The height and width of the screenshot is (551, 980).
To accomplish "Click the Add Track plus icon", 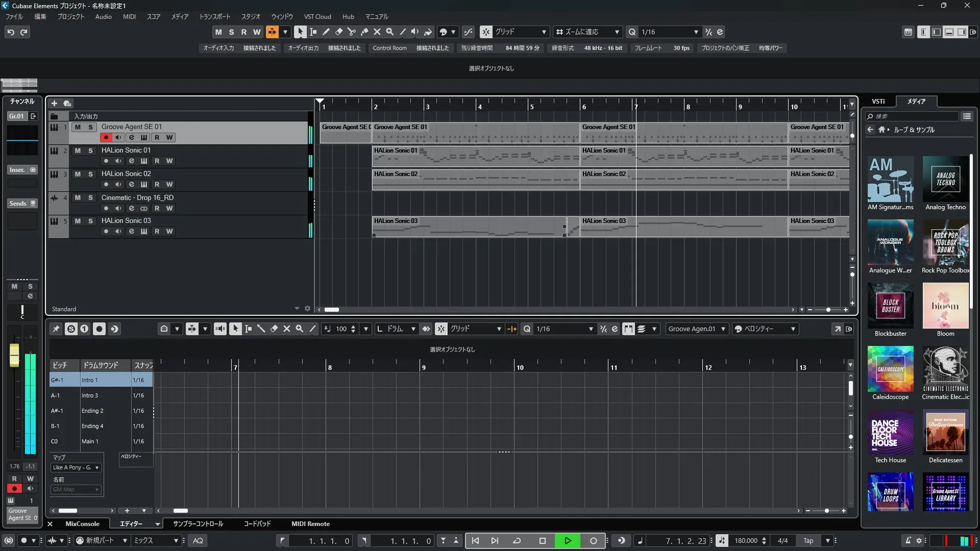I will (54, 103).
